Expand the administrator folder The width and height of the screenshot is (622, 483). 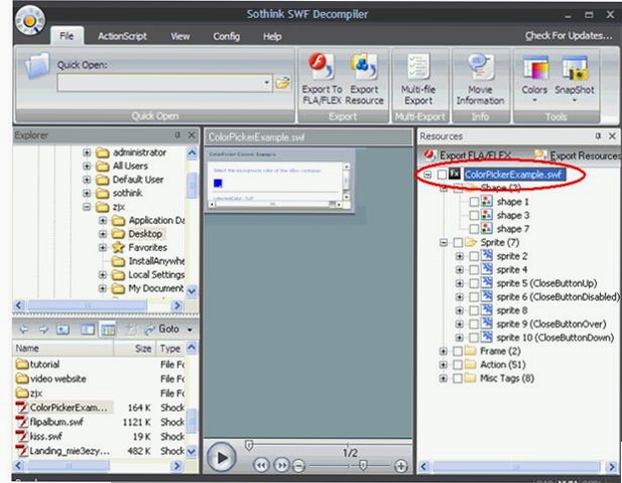click(87, 152)
